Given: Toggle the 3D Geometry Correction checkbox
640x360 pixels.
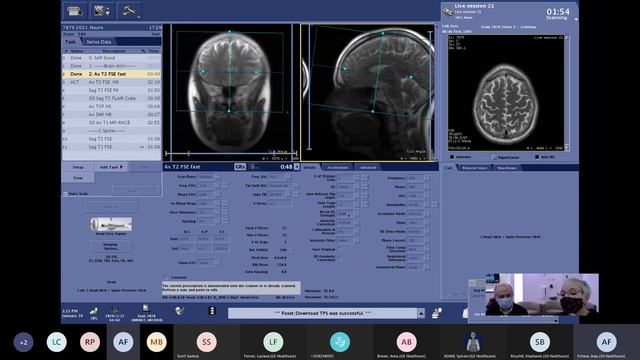Looking at the screenshot, I should 339,258.
